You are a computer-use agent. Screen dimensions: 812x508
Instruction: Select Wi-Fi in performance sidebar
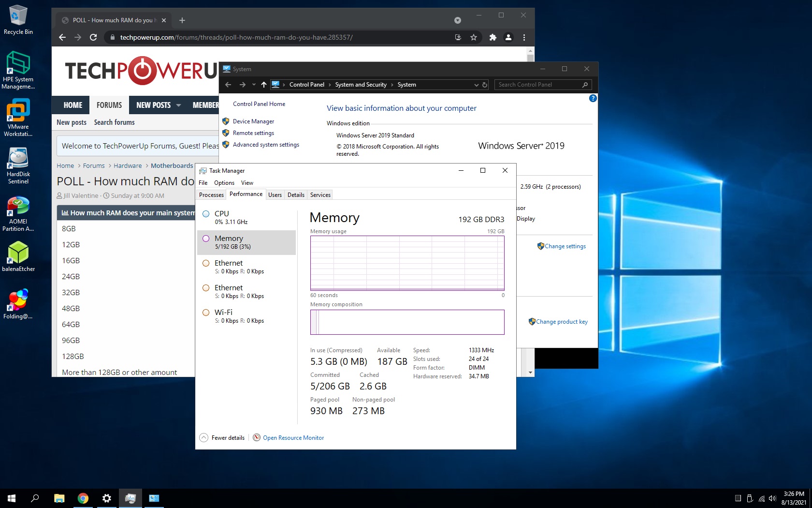tap(246, 316)
